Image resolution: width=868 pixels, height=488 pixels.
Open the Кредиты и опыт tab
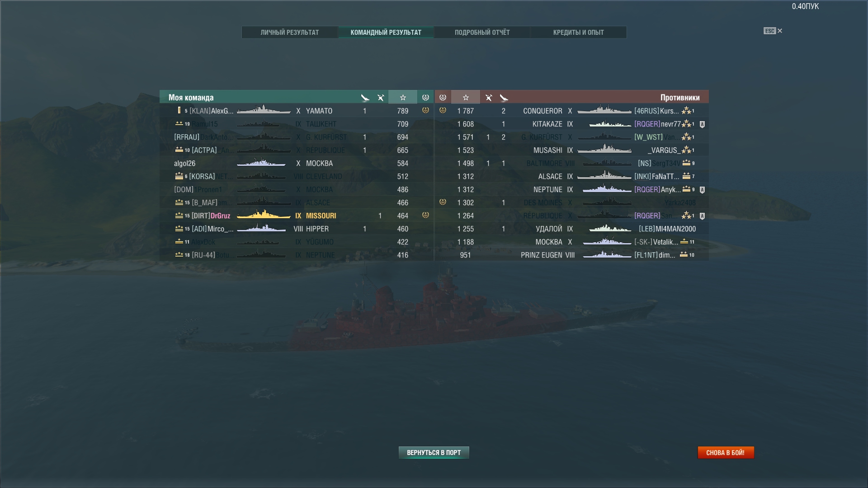(578, 33)
